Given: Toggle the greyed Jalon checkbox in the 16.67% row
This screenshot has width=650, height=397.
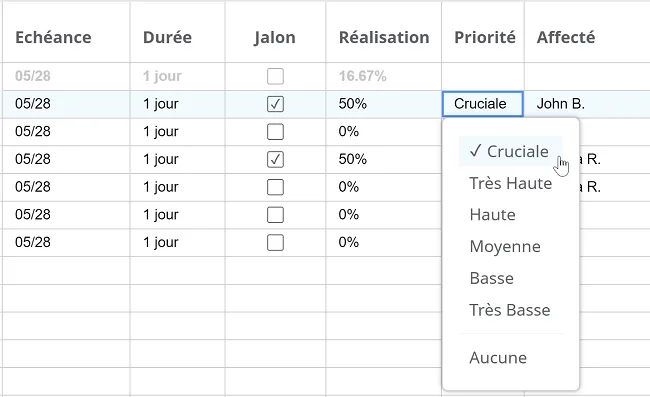Looking at the screenshot, I should click(275, 76).
